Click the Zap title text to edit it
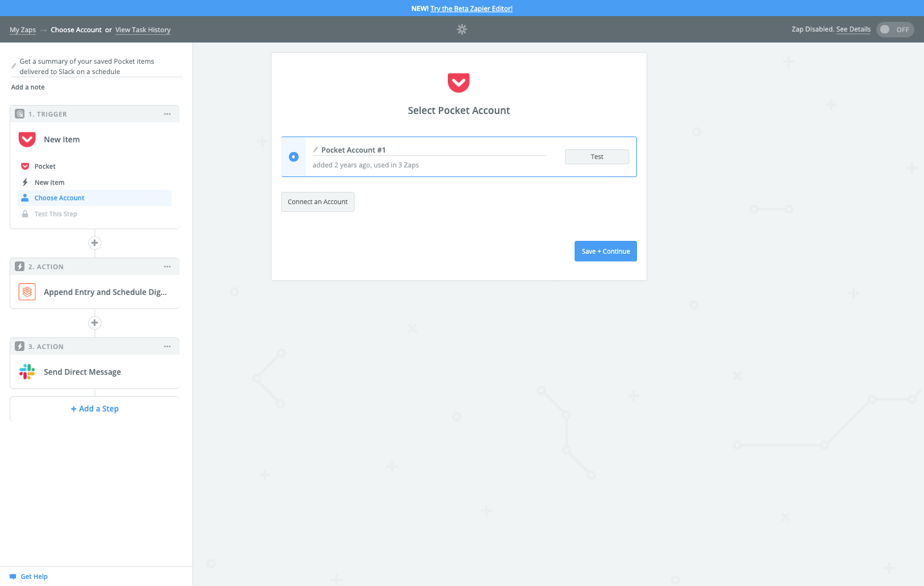The width and height of the screenshot is (924, 586). click(x=87, y=66)
